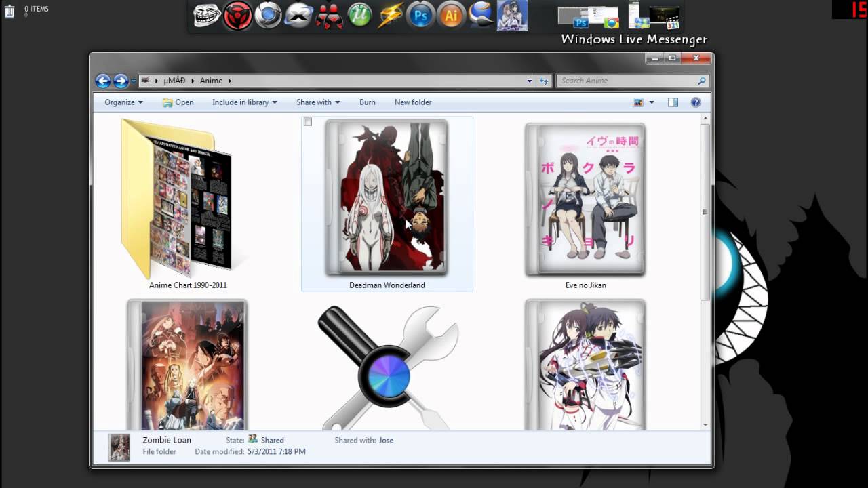
Task: Select the Eve no Jikan cover
Action: [x=585, y=199]
